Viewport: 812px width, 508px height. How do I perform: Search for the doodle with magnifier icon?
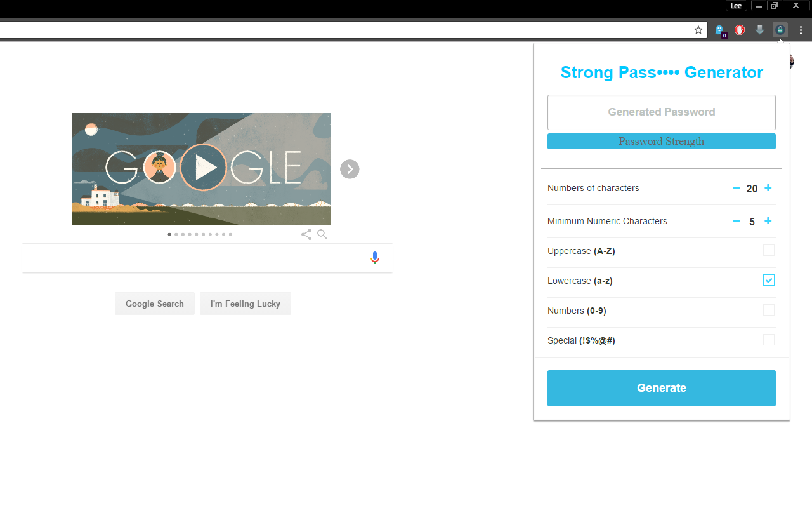point(322,234)
